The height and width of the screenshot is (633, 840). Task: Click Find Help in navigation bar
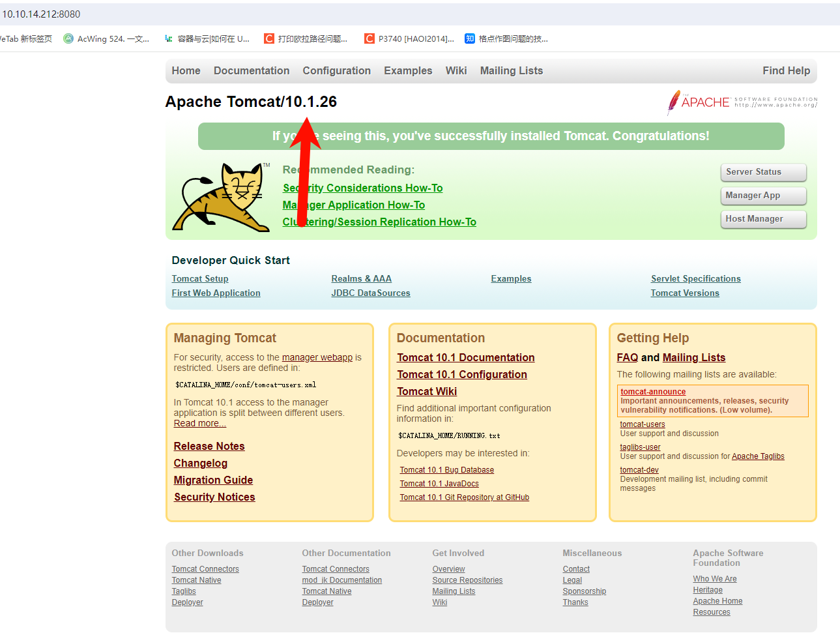coord(787,70)
